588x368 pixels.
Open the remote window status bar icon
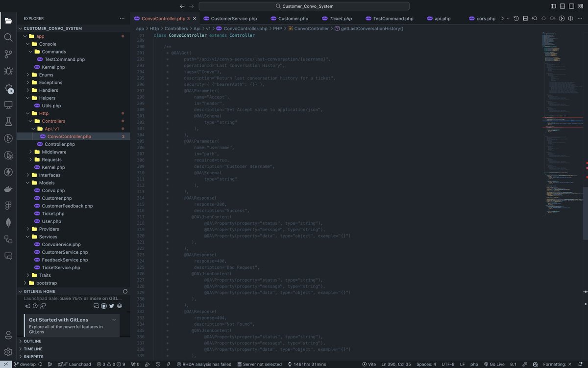(x=6, y=364)
